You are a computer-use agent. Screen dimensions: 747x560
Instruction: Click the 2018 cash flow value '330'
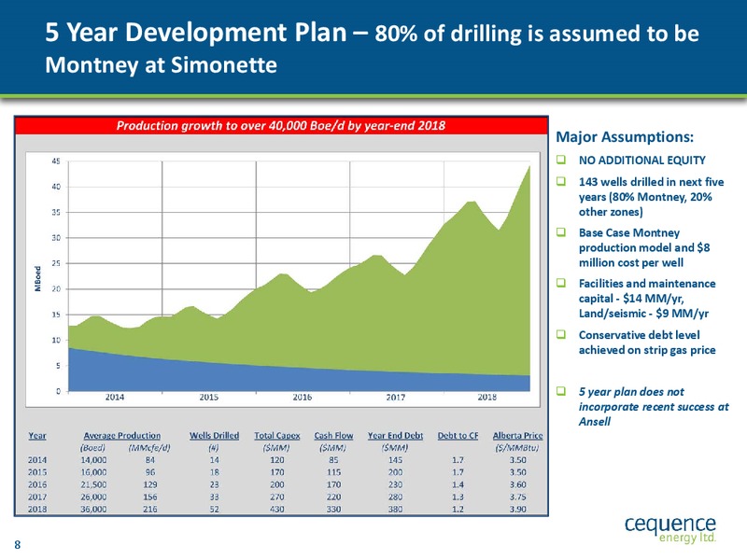point(333,509)
